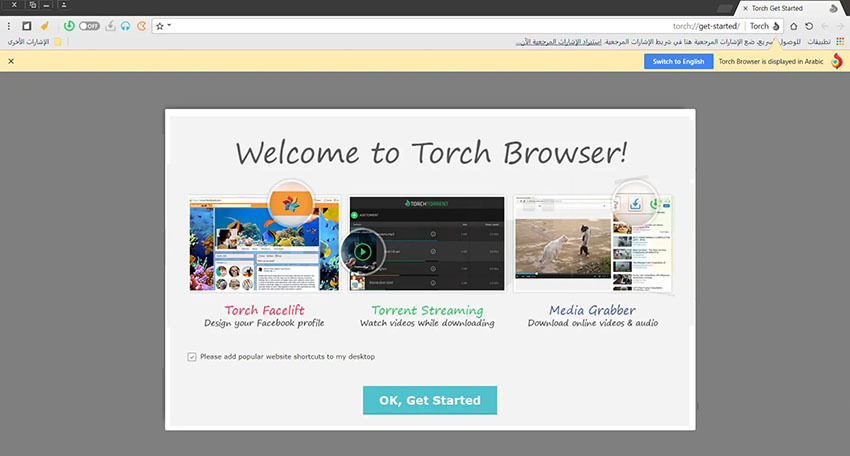Screen dimensions: 850x456
Task: Click 'Download online videos & audio' text
Action: (x=593, y=323)
